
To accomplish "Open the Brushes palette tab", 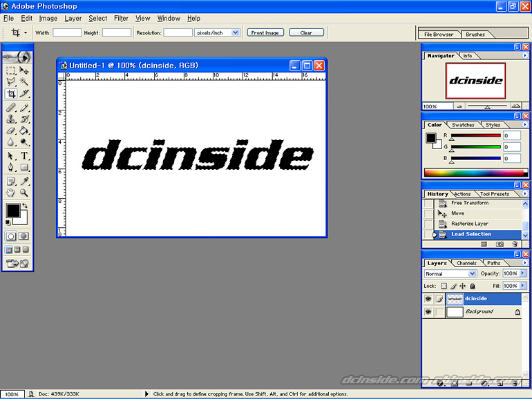I will [x=475, y=35].
